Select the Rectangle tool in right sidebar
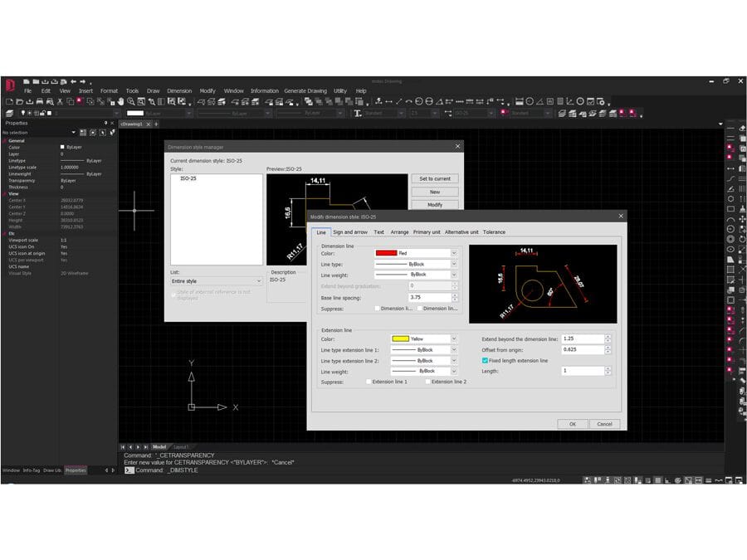 click(x=731, y=207)
